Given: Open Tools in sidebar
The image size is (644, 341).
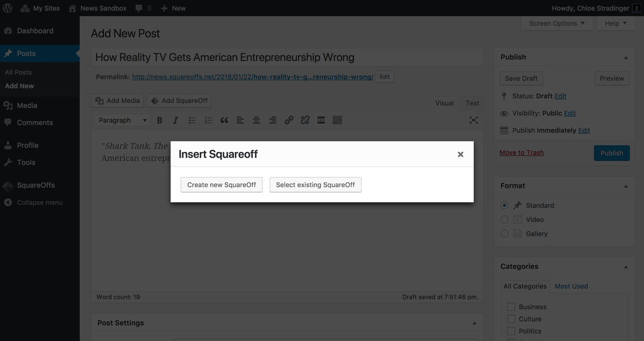Looking at the screenshot, I should click(40, 163).
